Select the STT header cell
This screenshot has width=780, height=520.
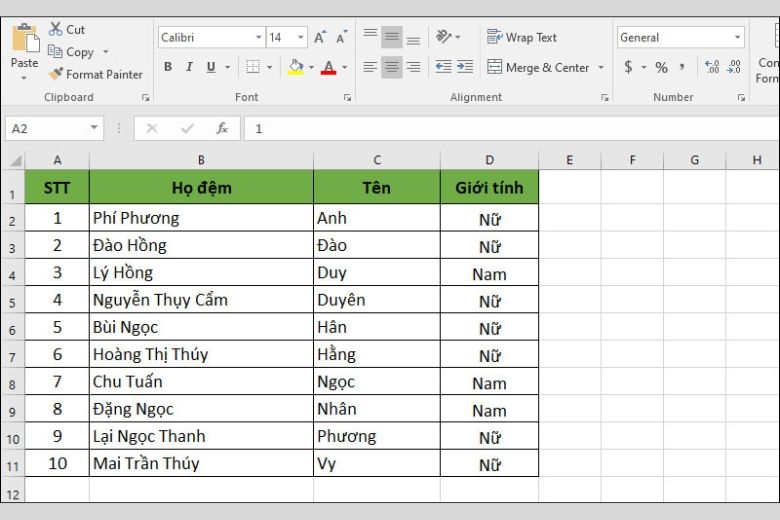(57, 187)
